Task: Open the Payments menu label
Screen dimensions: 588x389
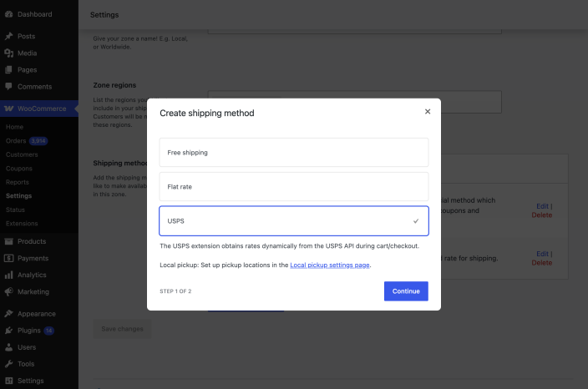Action: tap(33, 258)
